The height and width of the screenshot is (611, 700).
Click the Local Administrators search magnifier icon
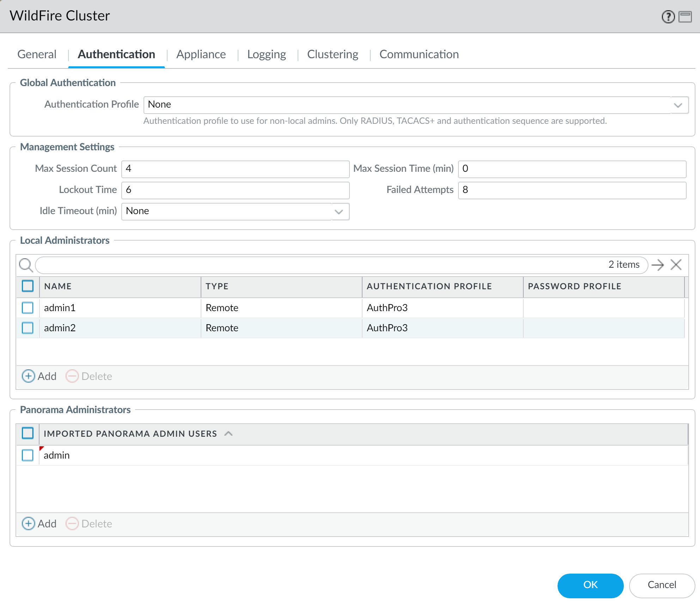(x=26, y=265)
